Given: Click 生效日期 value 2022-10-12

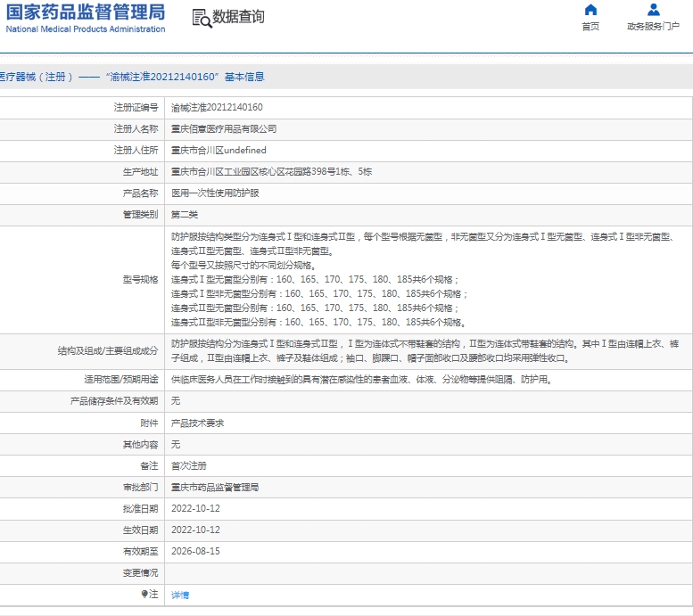Looking at the screenshot, I should pos(195,530).
